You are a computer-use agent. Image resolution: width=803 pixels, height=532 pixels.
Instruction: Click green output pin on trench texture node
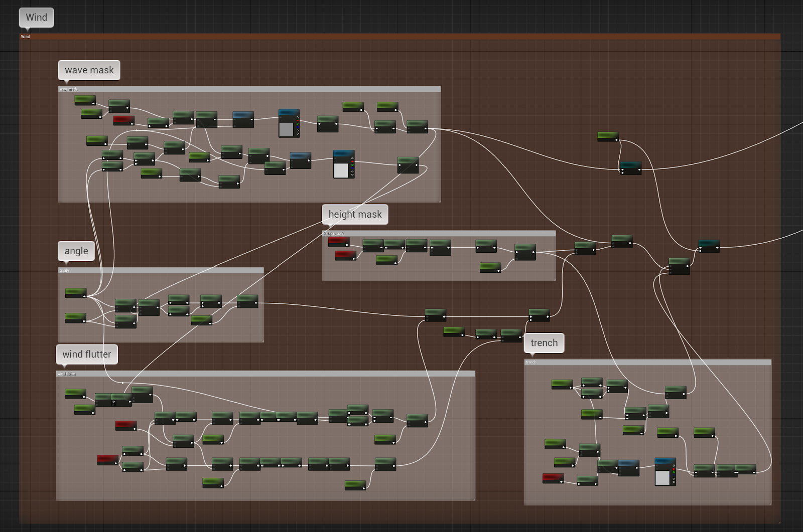coord(674,473)
